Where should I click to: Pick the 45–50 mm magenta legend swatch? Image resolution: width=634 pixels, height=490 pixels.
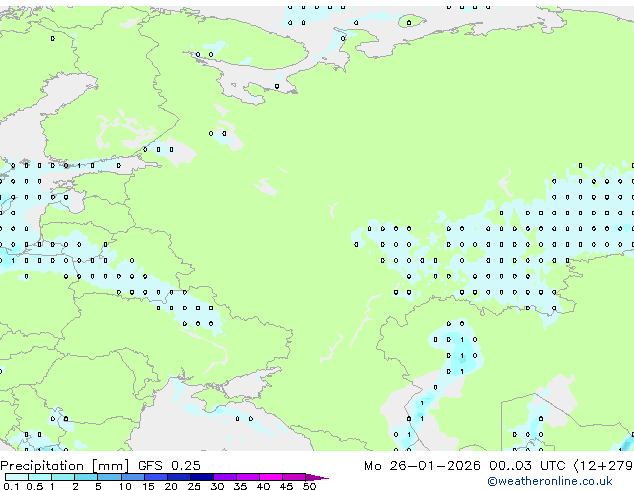coord(294,477)
